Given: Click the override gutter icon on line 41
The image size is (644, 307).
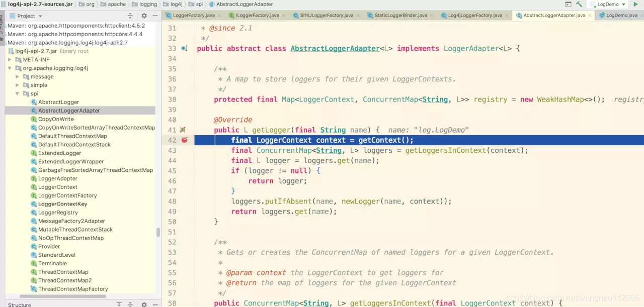Looking at the screenshot, I should 183,130.
